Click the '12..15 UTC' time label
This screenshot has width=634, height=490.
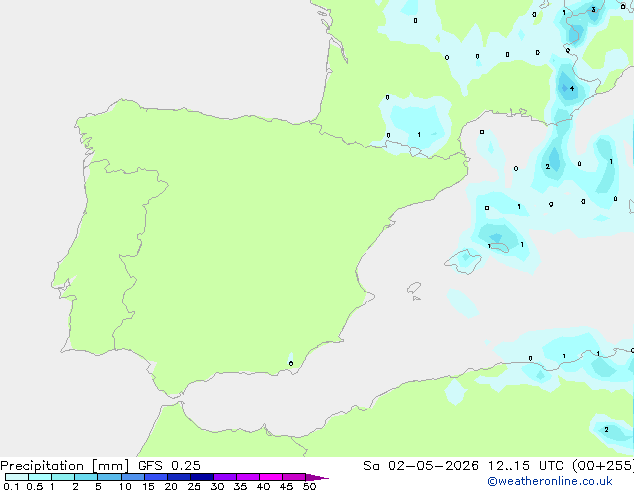pos(525,466)
